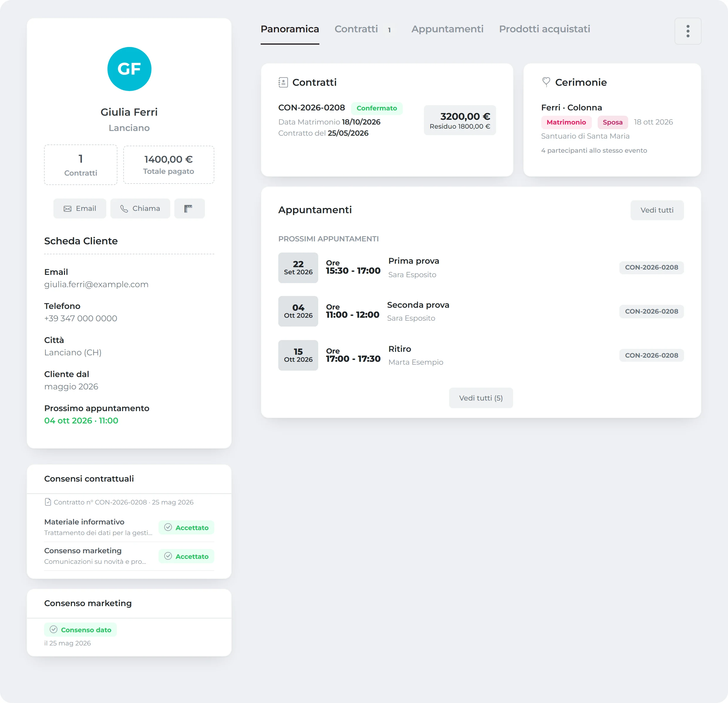Click the phone number +39 347 000 0000
Image resolution: width=728 pixels, height=703 pixels.
(81, 318)
